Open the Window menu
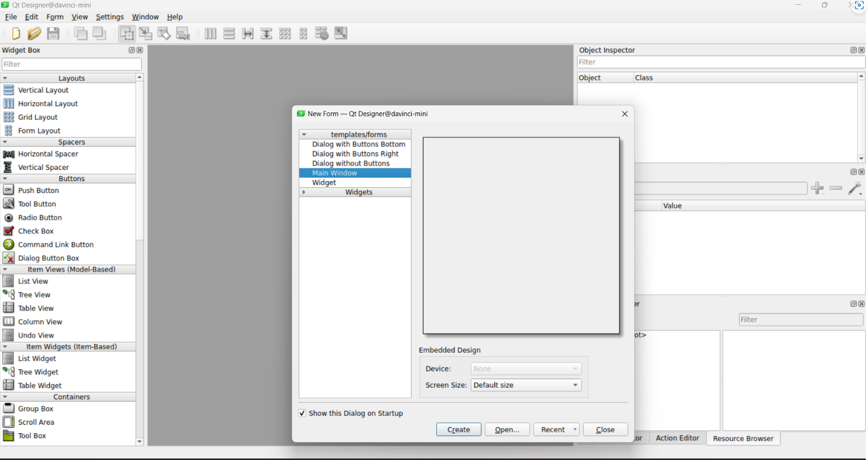 pos(145,17)
